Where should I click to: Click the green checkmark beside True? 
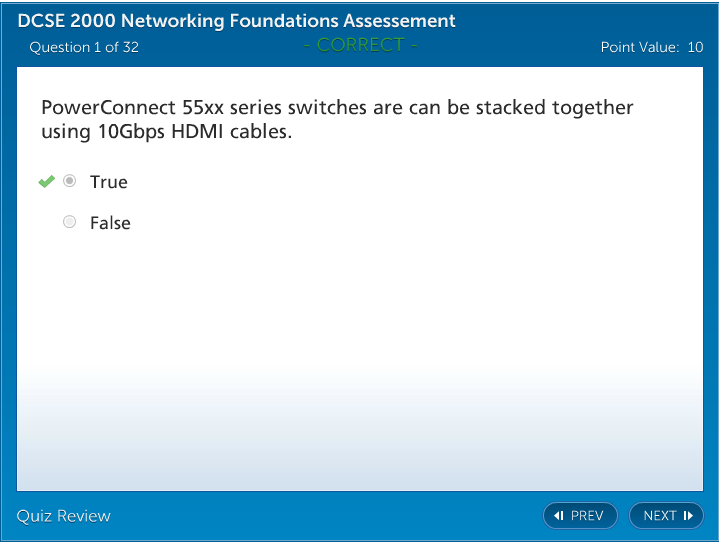(x=46, y=181)
